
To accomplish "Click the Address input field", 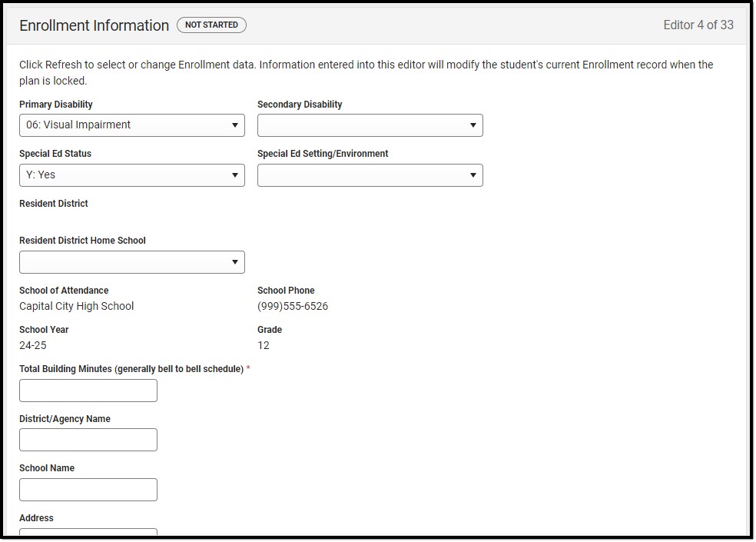I will [88, 532].
